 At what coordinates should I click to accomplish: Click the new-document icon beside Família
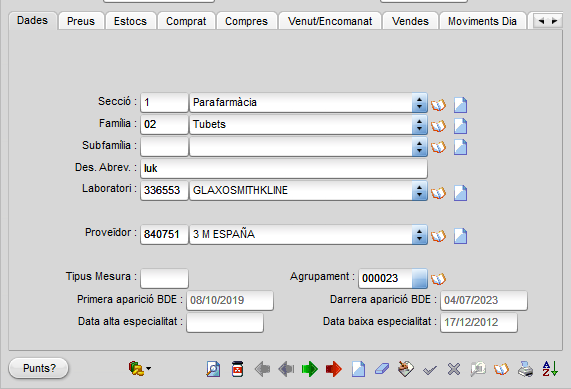pyautogui.click(x=461, y=126)
